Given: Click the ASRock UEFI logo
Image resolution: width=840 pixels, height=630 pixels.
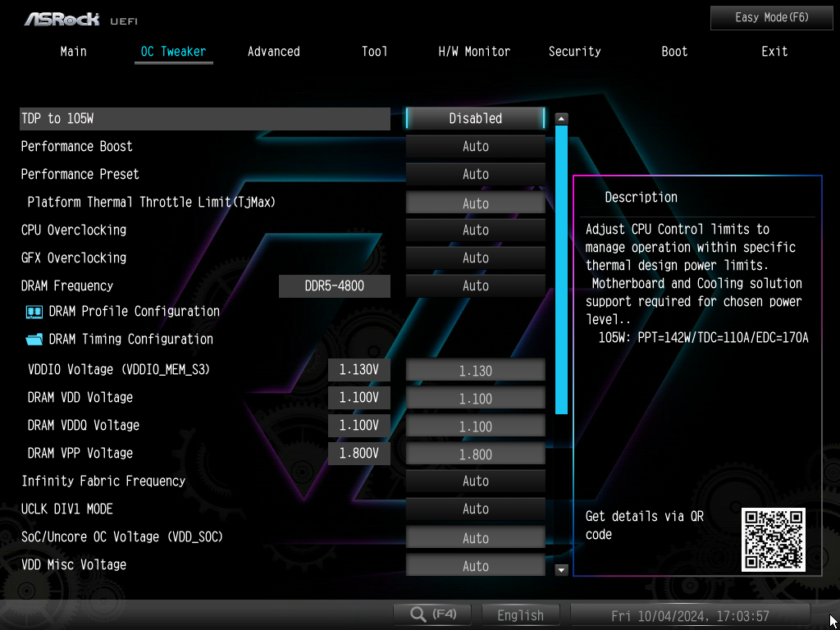Looking at the screenshot, I should pos(74,19).
